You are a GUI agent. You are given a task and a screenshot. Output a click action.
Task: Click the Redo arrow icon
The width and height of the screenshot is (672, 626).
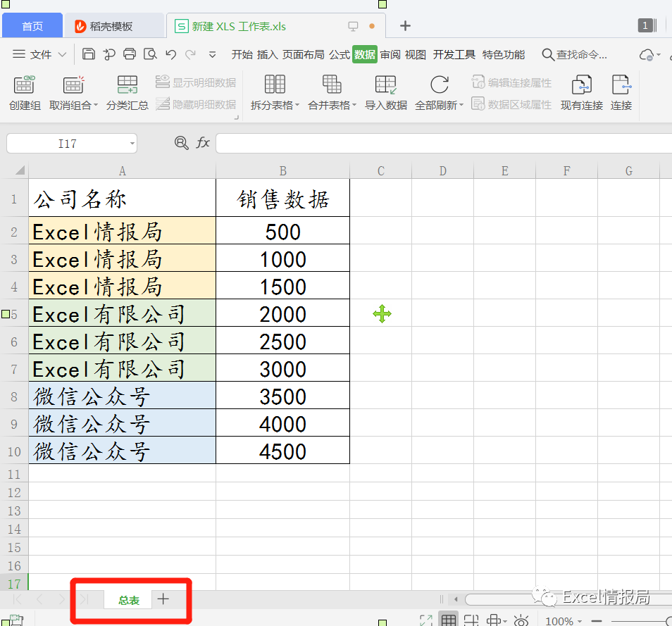[x=190, y=54]
